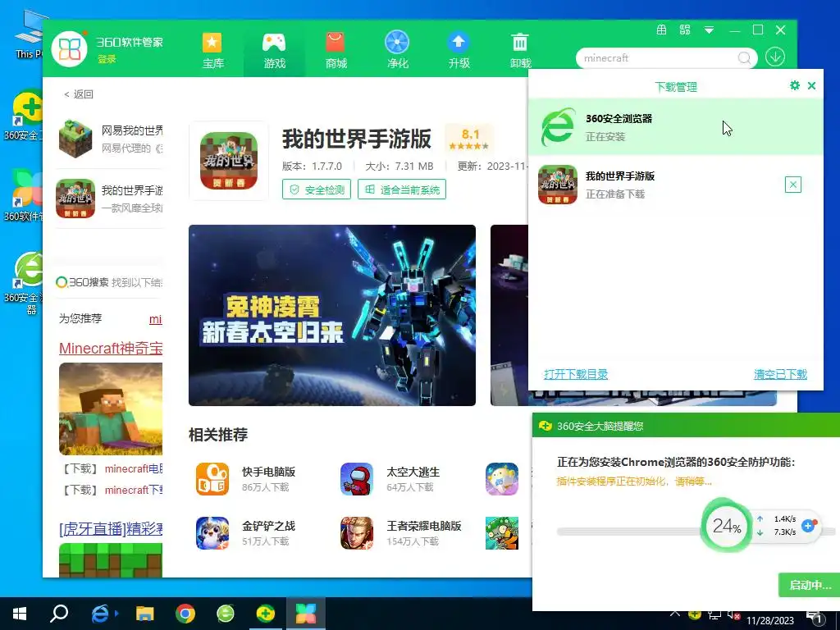
Task: Open 360 browser green icon on taskbar
Action: pyautogui.click(x=226, y=614)
